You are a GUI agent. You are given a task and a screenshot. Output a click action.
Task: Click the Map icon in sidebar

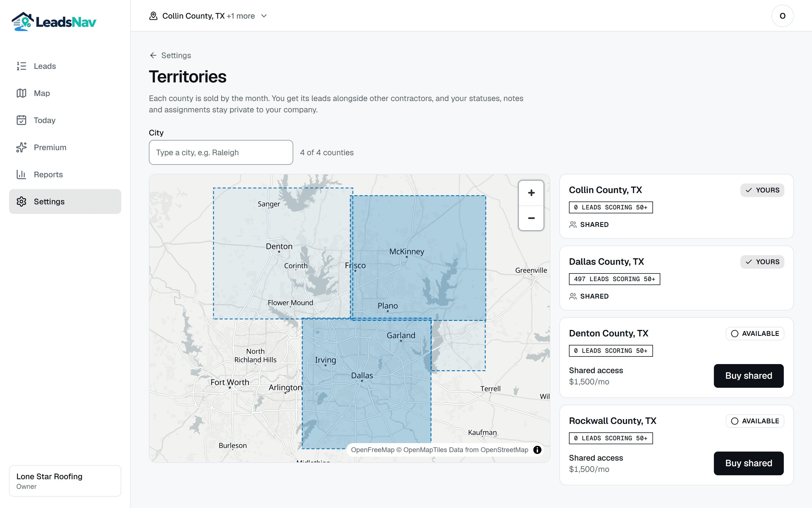[x=21, y=93]
